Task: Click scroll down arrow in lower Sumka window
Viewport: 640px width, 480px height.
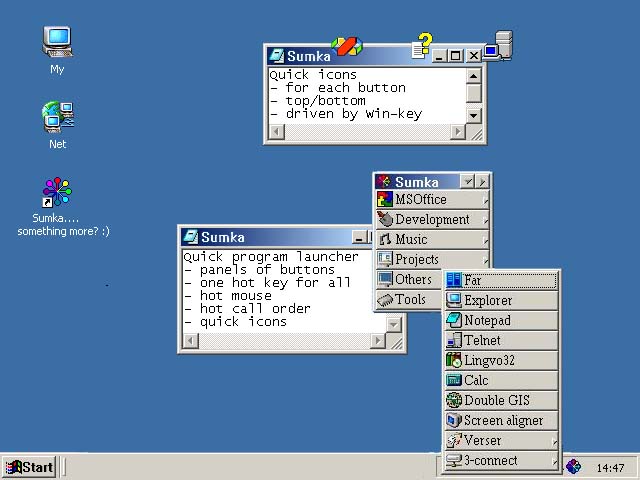Action: click(x=394, y=325)
